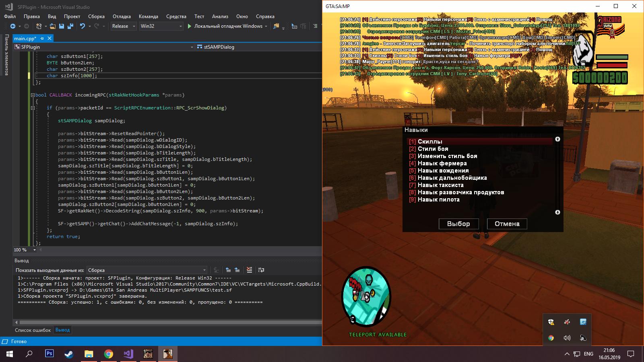Click the dialog list scroll-down arrow

pyautogui.click(x=557, y=212)
